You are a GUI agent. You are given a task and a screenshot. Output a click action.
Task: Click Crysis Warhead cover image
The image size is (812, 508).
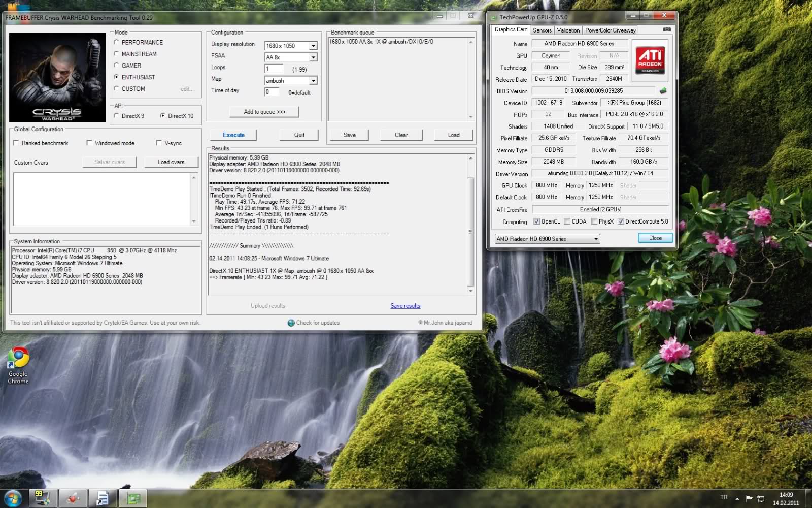57,77
